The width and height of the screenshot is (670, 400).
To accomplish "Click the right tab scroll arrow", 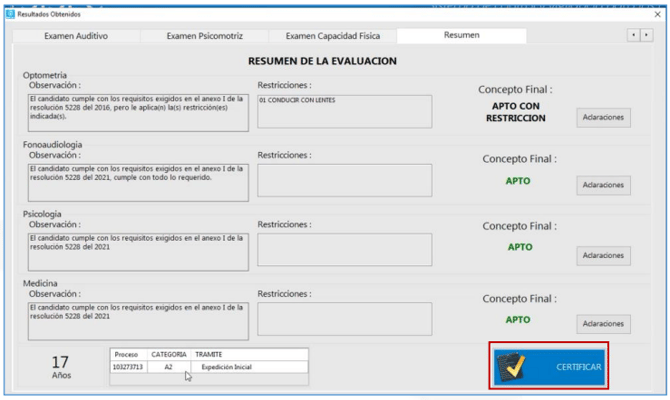I will (646, 35).
